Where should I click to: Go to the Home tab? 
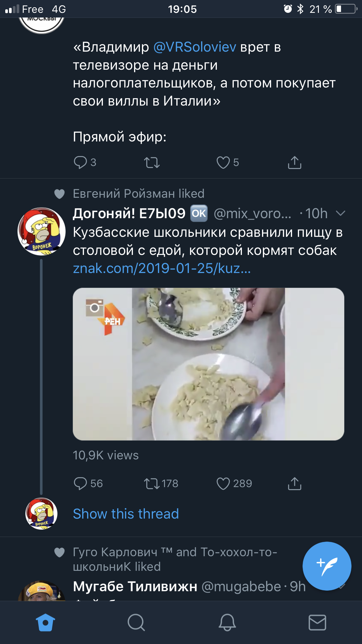tap(45, 622)
